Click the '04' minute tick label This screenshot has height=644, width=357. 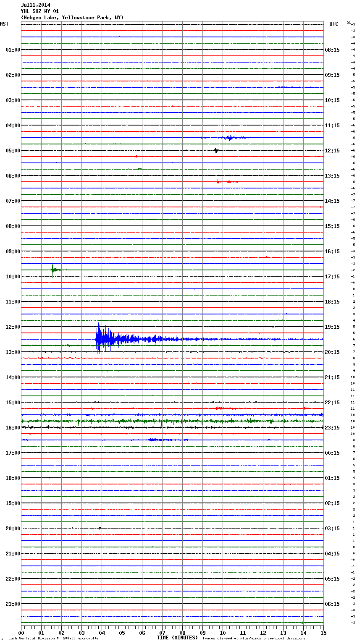102,633
